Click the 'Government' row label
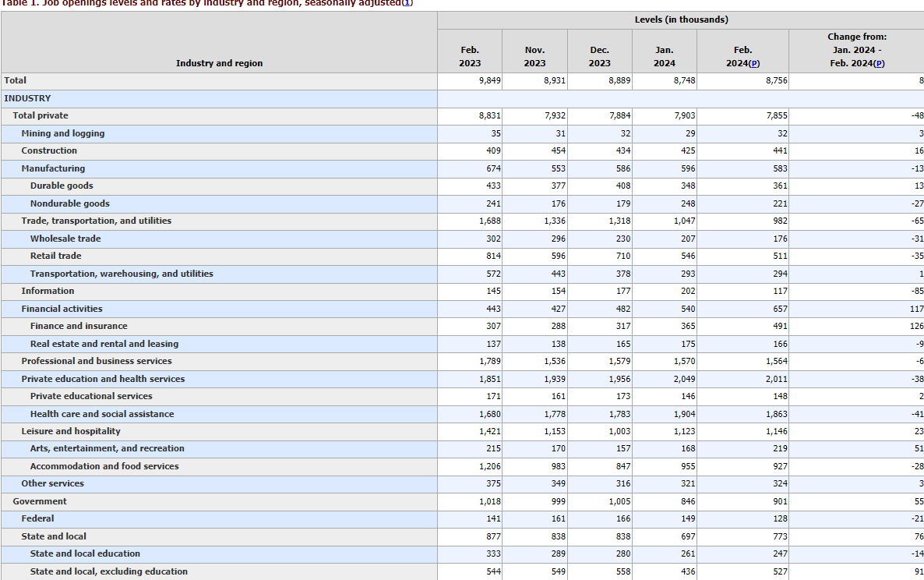This screenshot has height=580, width=924. coord(40,501)
